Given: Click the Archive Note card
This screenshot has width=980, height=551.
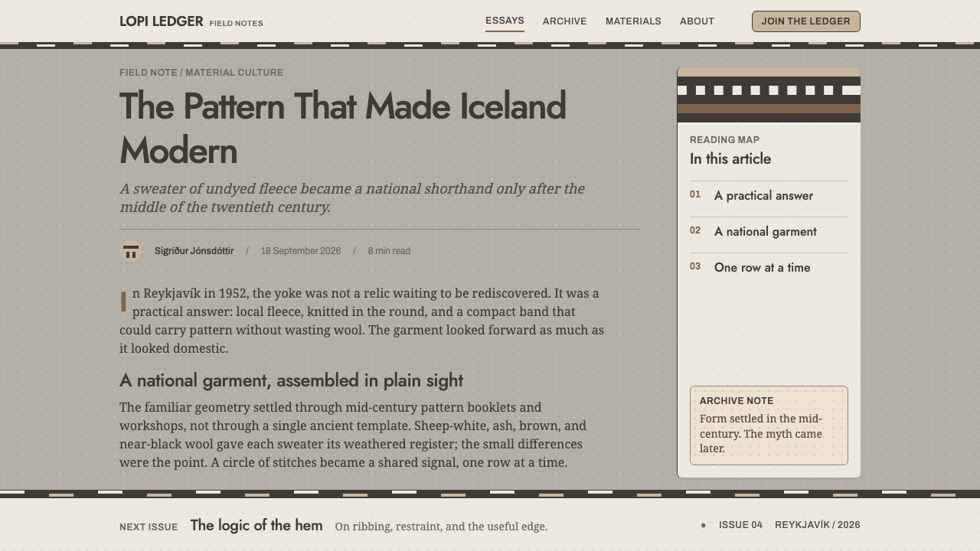Looking at the screenshot, I should 769,425.
